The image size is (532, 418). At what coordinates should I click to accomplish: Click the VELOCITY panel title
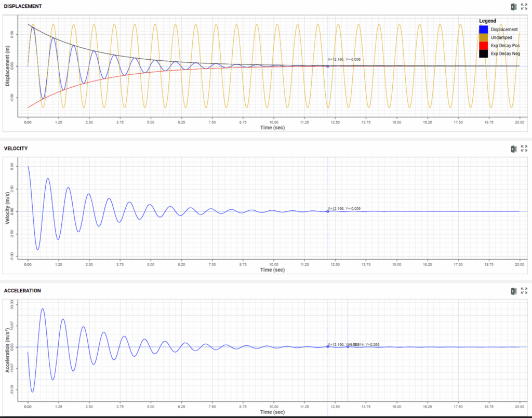point(16,149)
